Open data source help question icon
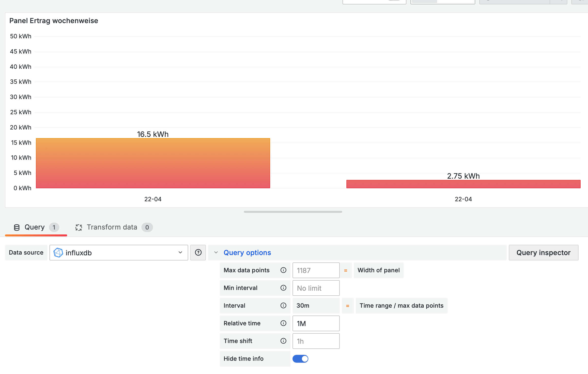 (198, 252)
